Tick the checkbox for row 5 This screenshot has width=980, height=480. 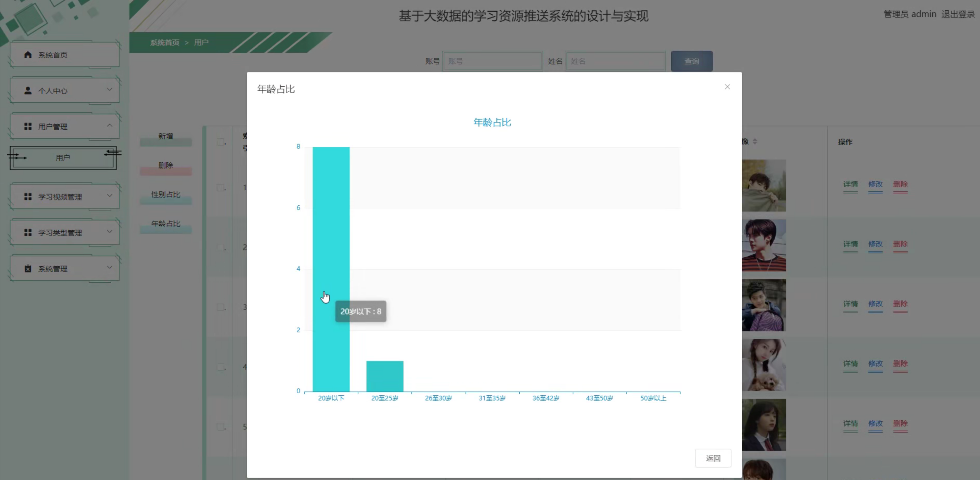tap(220, 427)
